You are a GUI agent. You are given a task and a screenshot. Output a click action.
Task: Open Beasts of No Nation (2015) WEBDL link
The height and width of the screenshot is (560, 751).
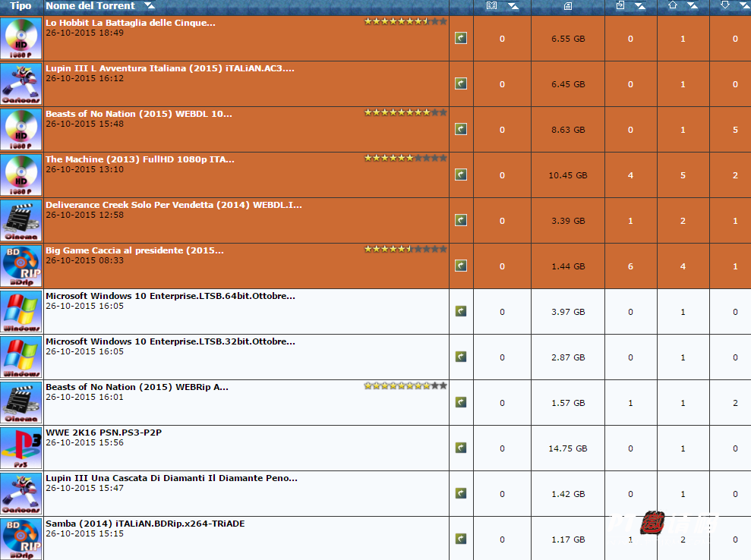pos(139,113)
